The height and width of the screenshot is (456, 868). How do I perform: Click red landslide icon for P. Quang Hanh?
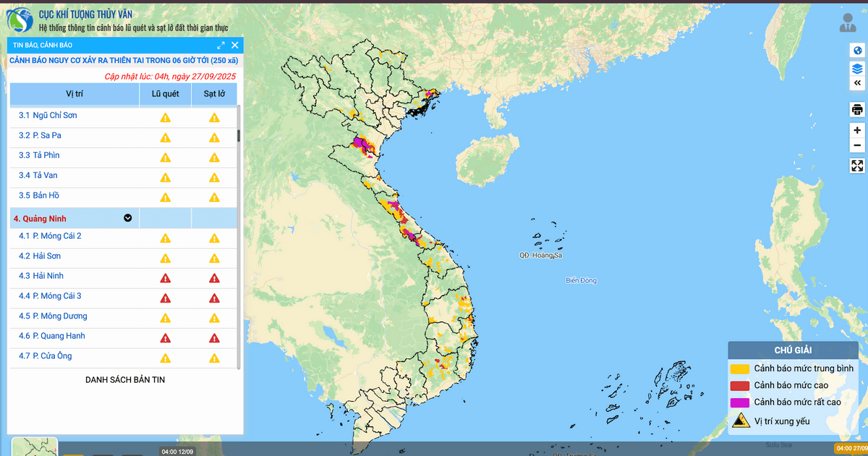[214, 338]
